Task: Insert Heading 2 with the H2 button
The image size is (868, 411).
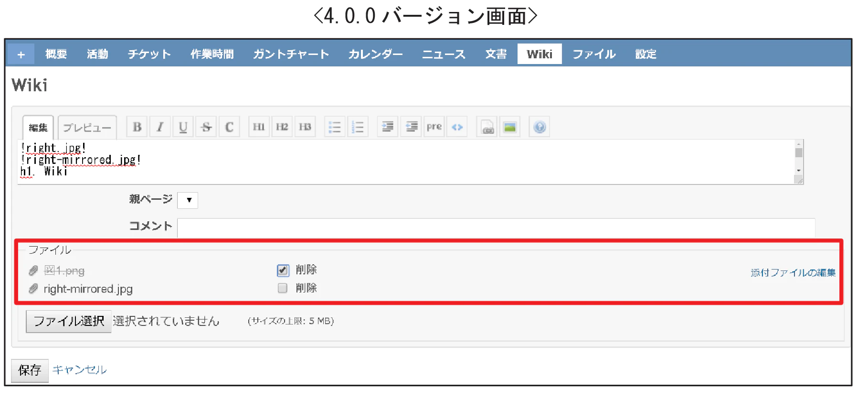Action: point(282,127)
